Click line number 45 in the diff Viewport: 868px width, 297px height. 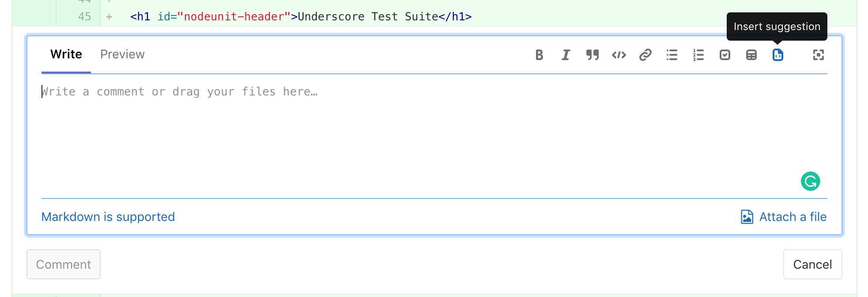click(x=84, y=17)
